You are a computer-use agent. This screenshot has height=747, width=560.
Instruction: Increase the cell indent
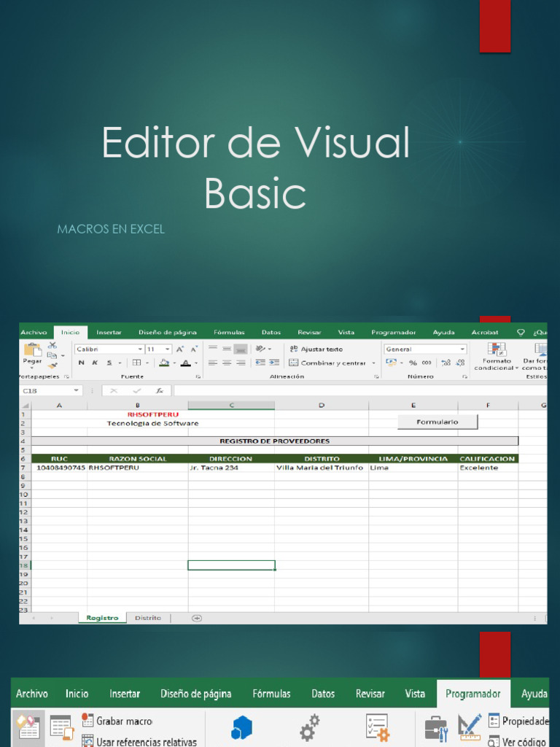(274, 363)
